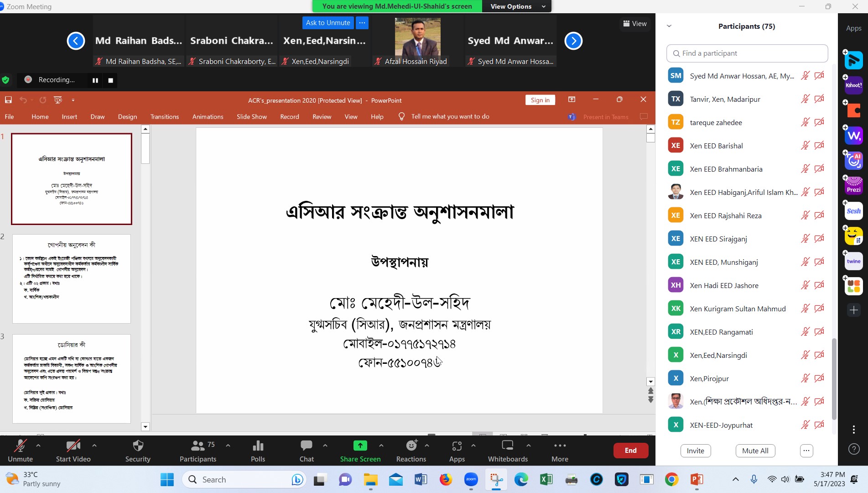Expand arrow next to Reactions
The width and height of the screenshot is (868, 493).
tap(427, 445)
